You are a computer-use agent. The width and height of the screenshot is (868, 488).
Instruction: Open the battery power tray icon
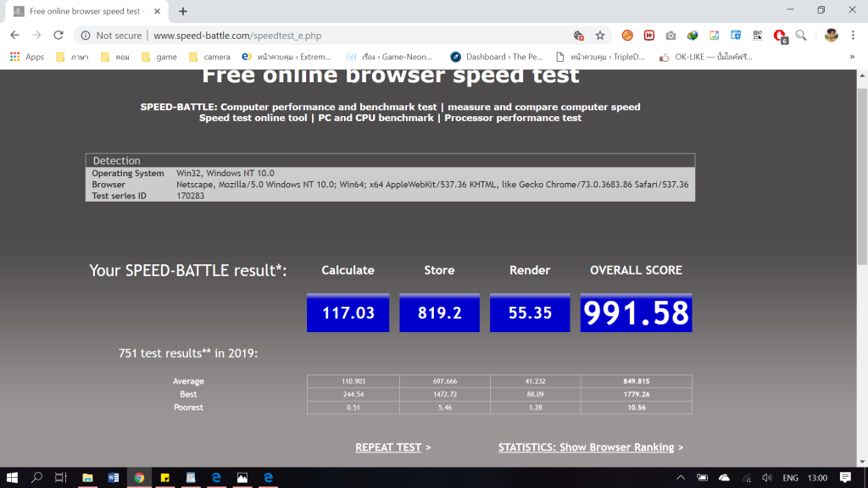(x=703, y=478)
